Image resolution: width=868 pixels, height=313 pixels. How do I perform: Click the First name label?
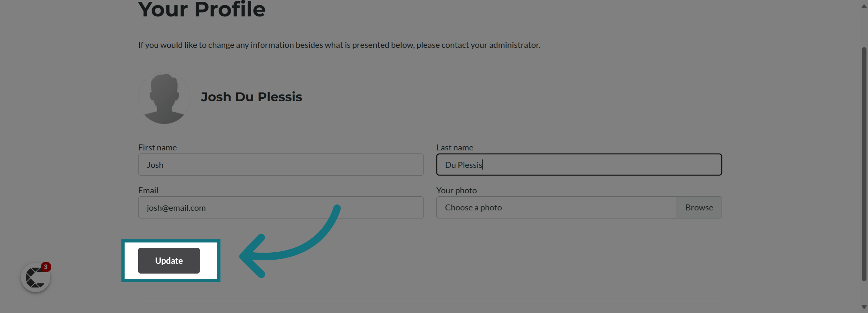point(157,148)
